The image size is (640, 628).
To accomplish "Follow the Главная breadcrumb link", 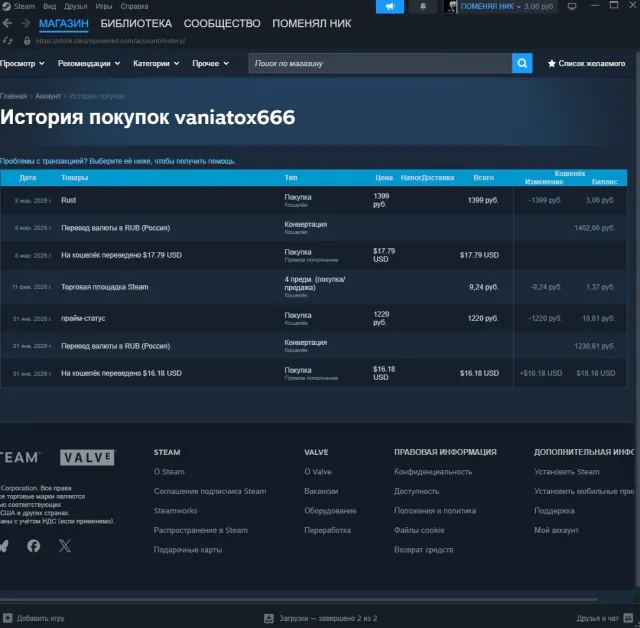I will (x=13, y=96).
